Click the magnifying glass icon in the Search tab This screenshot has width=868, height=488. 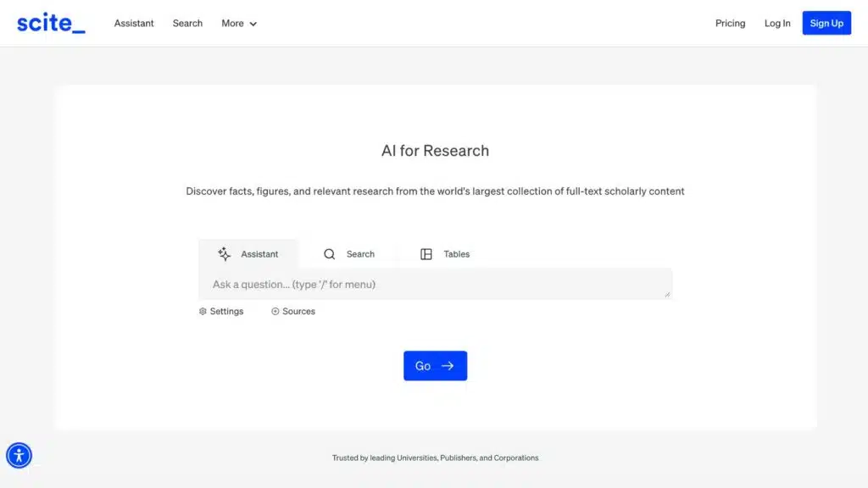[330, 254]
